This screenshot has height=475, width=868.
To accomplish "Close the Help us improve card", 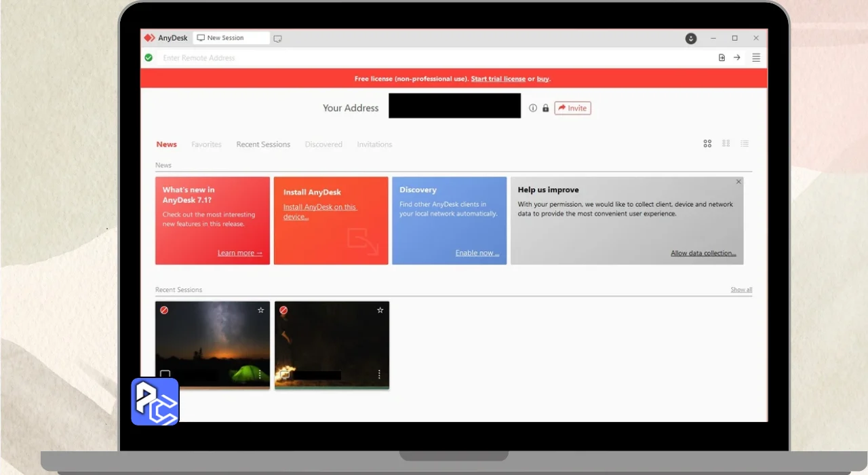I will pyautogui.click(x=738, y=182).
